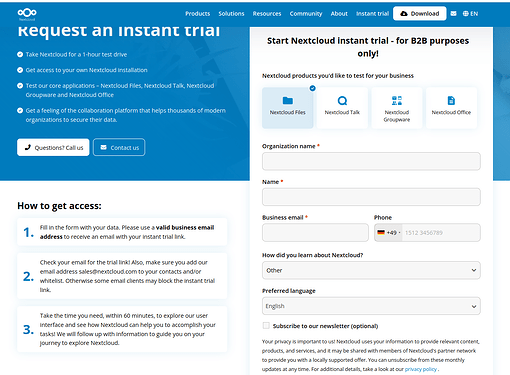Expand How did you learn about Nextcloud dropdown

pos(371,270)
